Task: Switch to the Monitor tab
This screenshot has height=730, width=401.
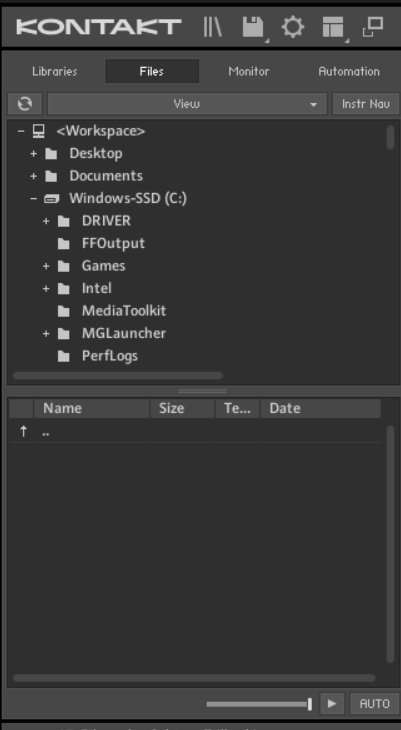Action: point(249,71)
